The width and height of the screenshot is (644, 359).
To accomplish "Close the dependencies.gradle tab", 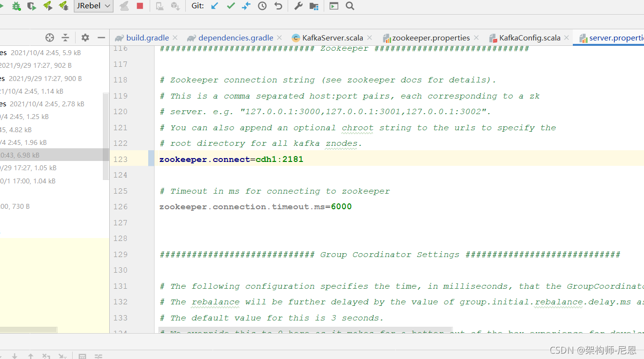I will pos(279,38).
